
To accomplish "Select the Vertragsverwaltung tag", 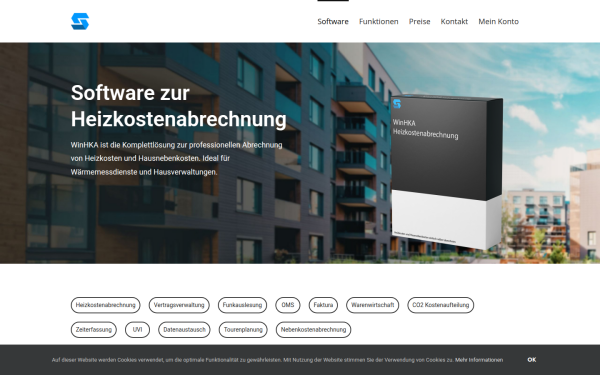I will pos(179,305).
